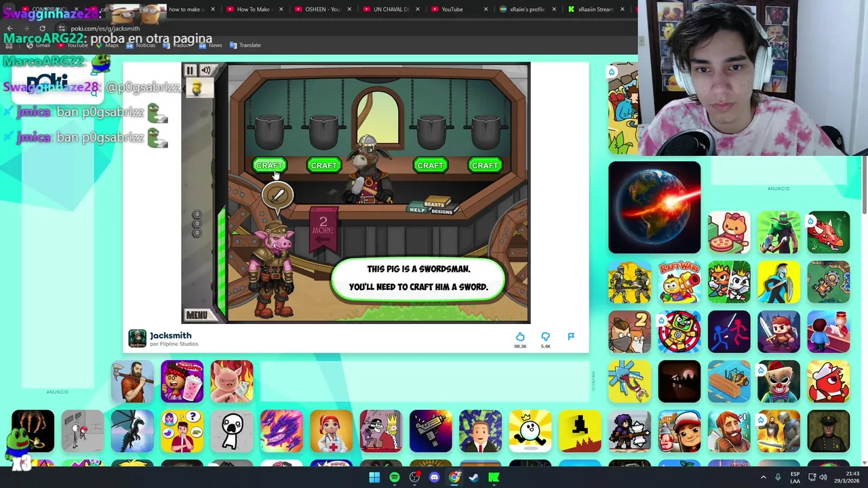Open the Gmail bookmark
Screen dimensions: 868x488
tap(38, 45)
